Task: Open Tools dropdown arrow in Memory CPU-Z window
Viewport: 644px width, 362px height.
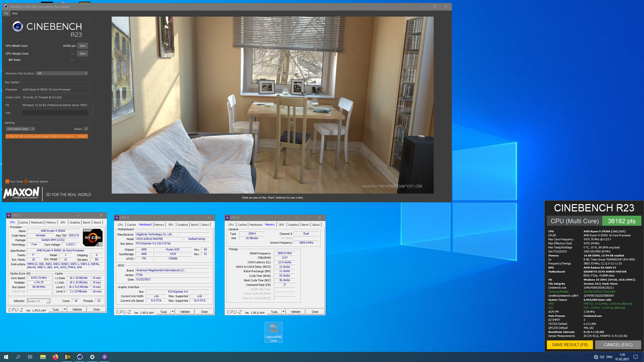Action: (x=283, y=312)
